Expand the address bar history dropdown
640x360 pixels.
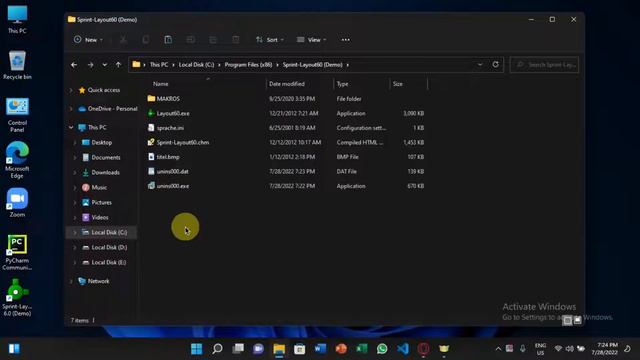pyautogui.click(x=480, y=64)
